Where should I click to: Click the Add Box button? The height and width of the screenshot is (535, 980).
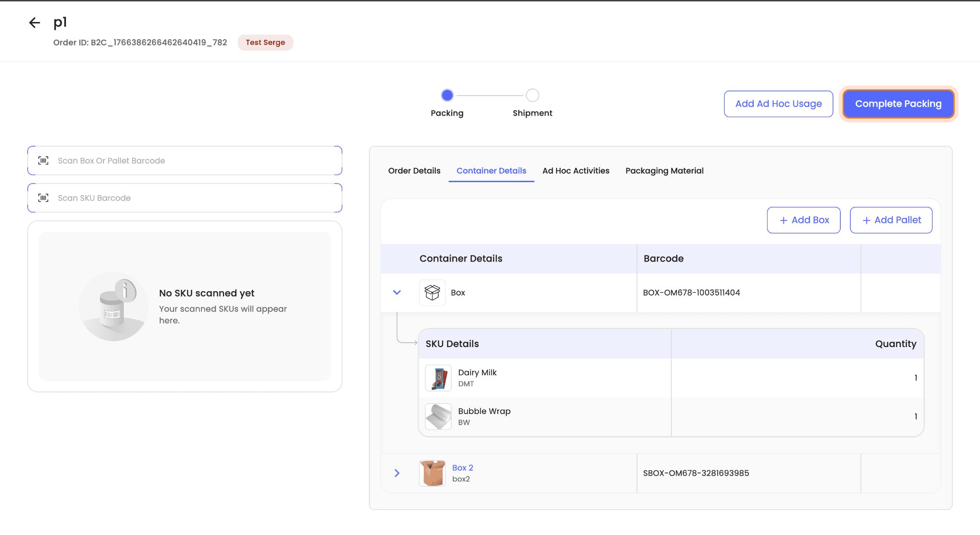click(x=803, y=220)
